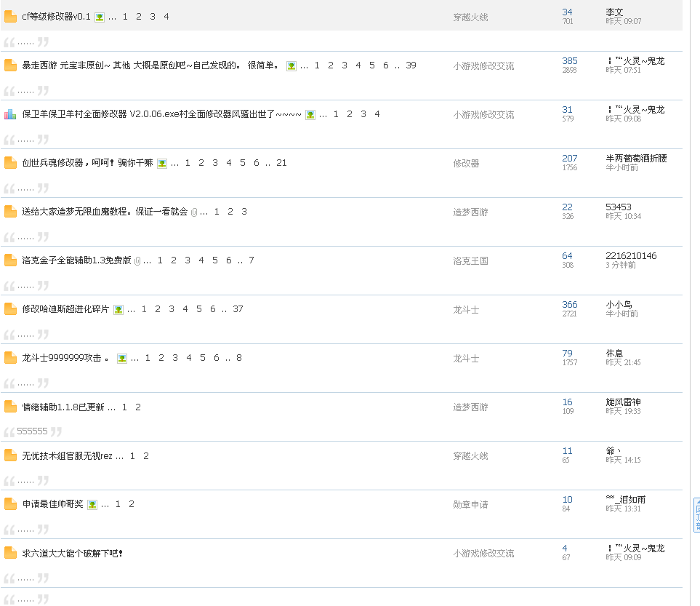Open thread 申请最佳帅哥奖

pyautogui.click(x=52, y=504)
